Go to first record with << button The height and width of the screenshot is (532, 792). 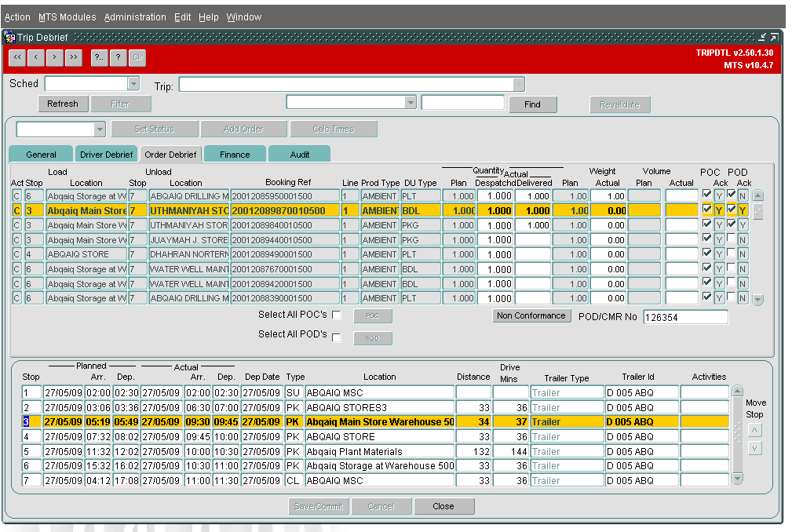(18, 57)
